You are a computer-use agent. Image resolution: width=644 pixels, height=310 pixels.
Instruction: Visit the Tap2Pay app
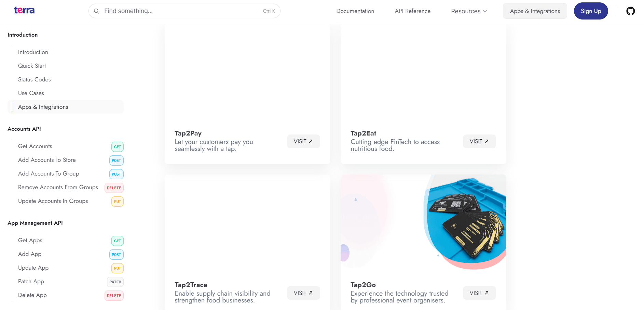[x=303, y=141]
